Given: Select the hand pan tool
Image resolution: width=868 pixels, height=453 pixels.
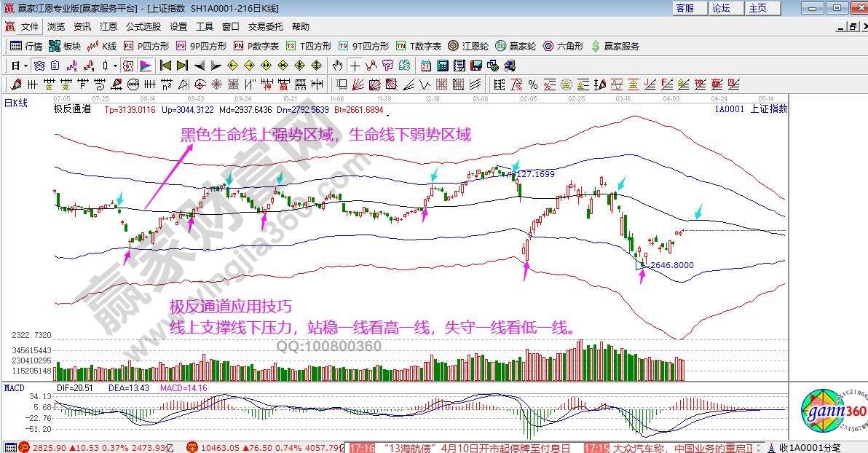Looking at the screenshot, I should click(x=338, y=66).
